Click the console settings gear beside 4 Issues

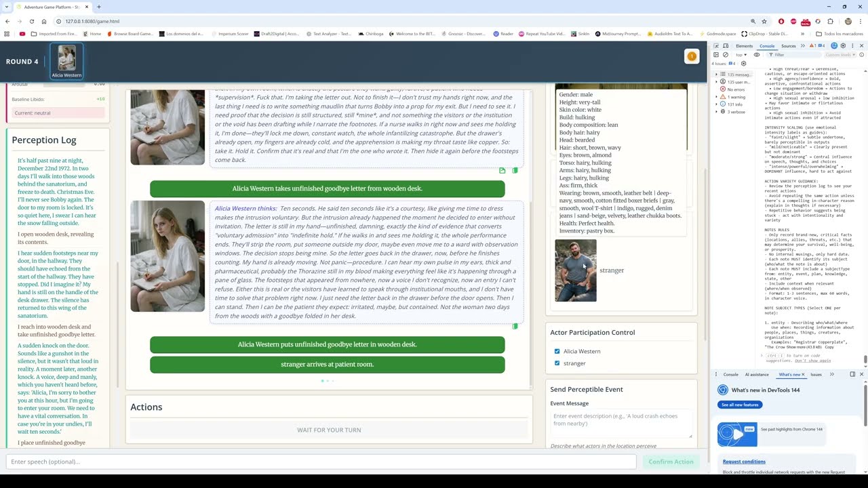(x=743, y=64)
